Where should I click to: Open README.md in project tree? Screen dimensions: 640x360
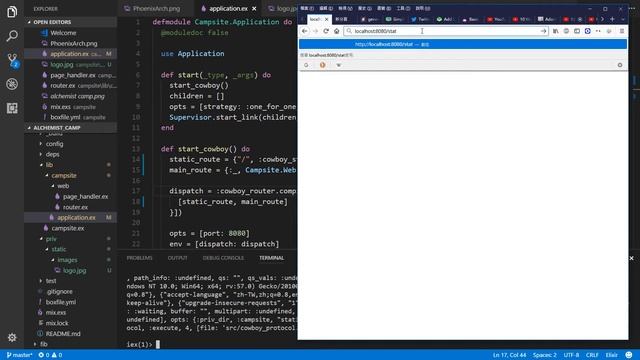[62, 334]
